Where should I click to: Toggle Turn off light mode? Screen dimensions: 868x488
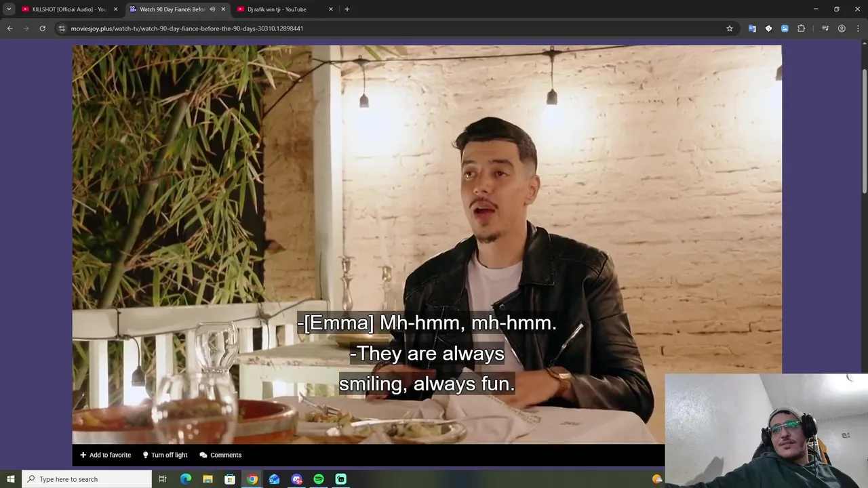pyautogui.click(x=165, y=455)
